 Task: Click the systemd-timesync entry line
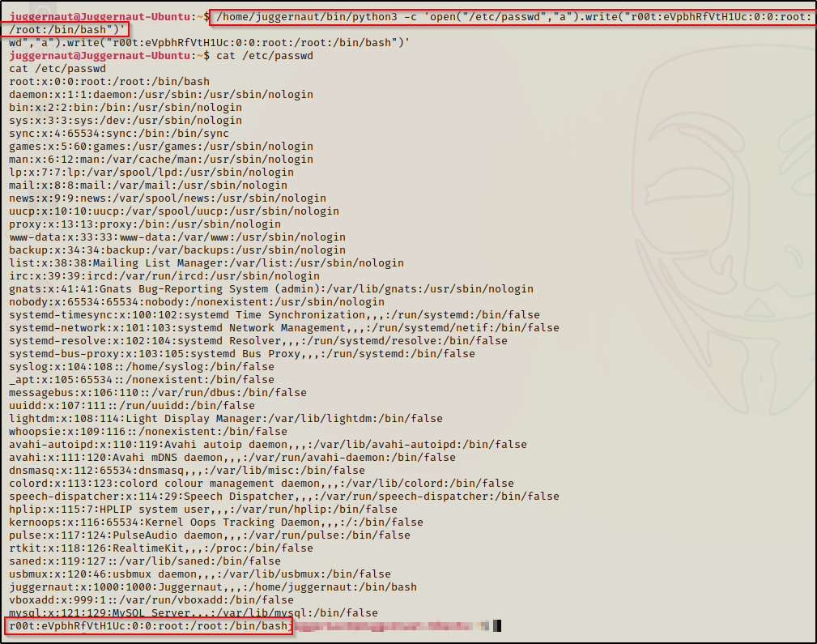274,314
